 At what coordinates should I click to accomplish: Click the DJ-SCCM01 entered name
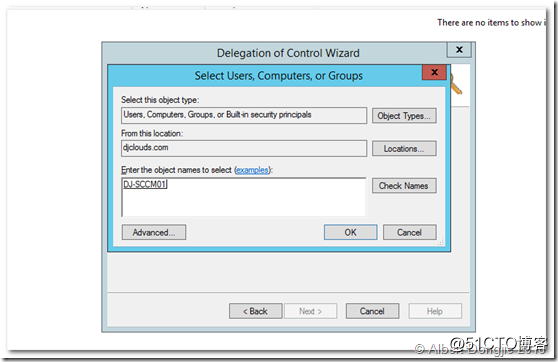144,184
